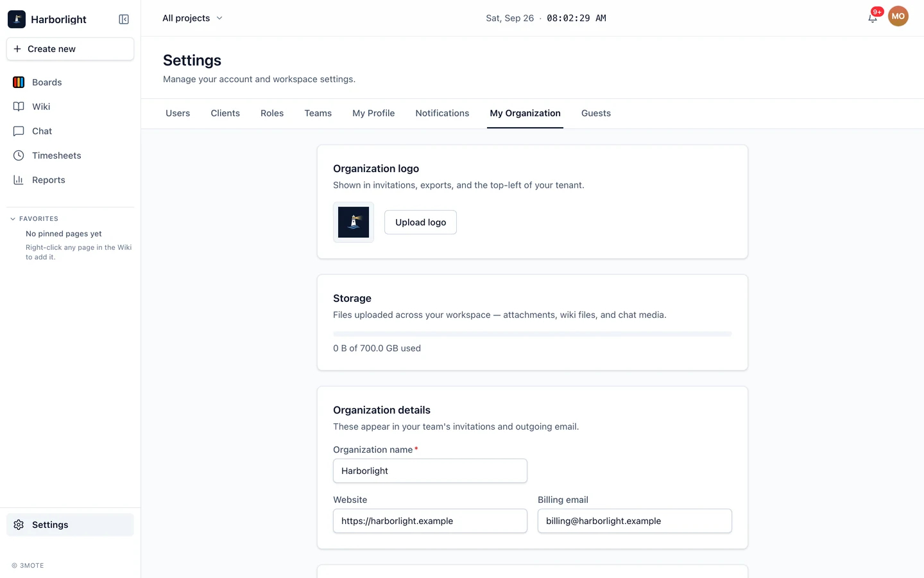
Task: Click the '0 B of 700.0 GB used' text
Action: click(377, 348)
